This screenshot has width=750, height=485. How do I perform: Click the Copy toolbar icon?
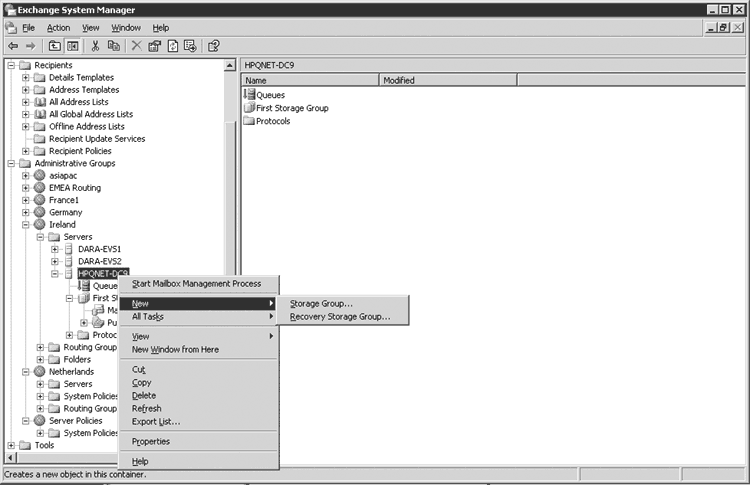click(113, 45)
